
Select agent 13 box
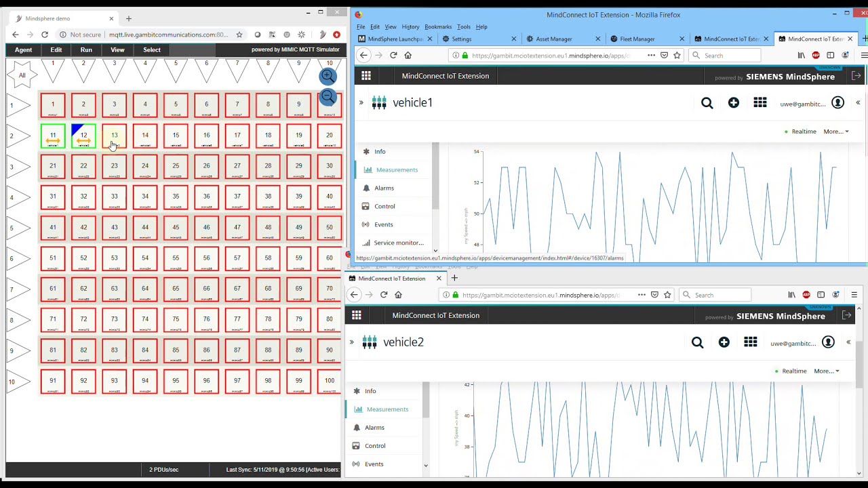[114, 136]
